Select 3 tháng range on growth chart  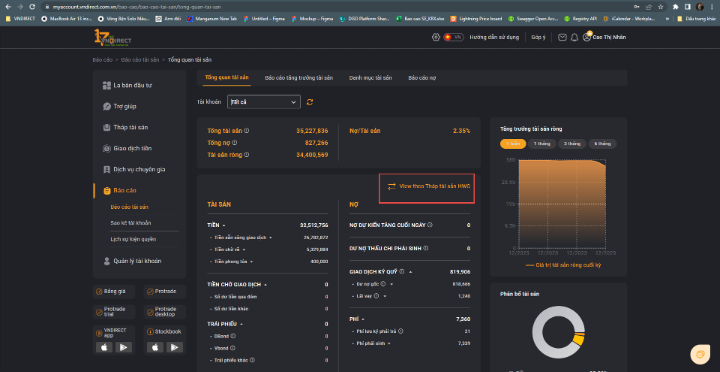(572, 144)
